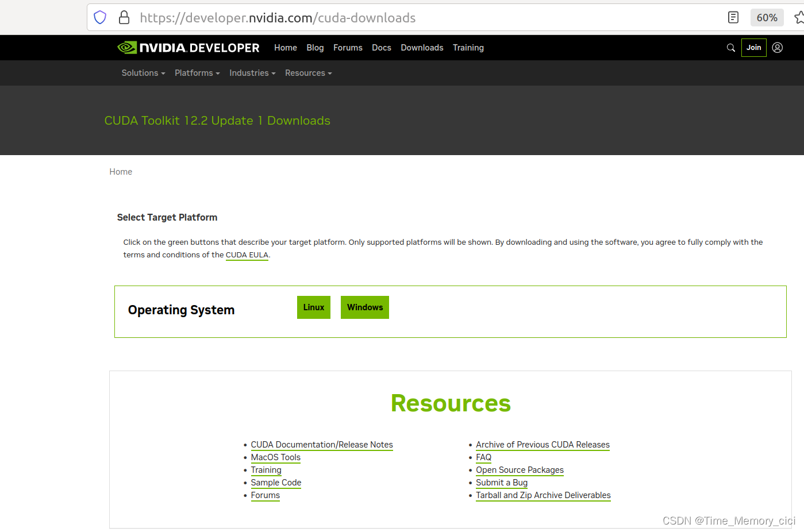Screen dimensions: 804x532
Task: Expand the Industries dropdown
Action: (252, 73)
